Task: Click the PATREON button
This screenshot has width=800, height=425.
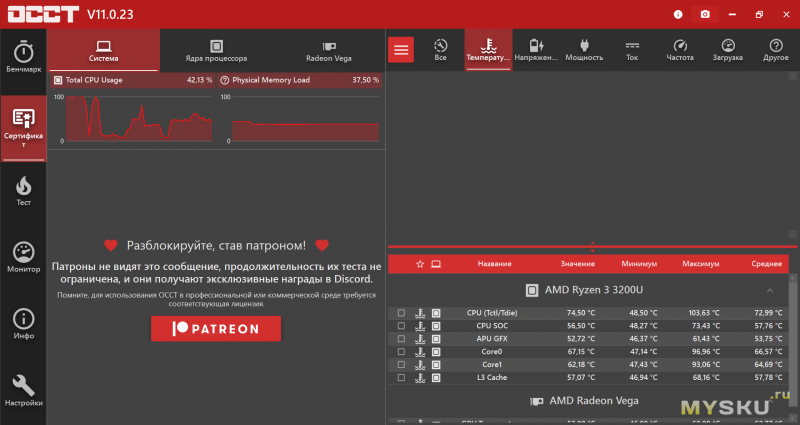Action: (216, 329)
